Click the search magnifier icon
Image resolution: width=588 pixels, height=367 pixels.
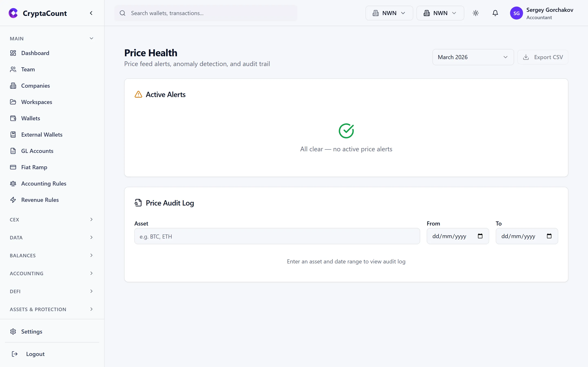[123, 13]
